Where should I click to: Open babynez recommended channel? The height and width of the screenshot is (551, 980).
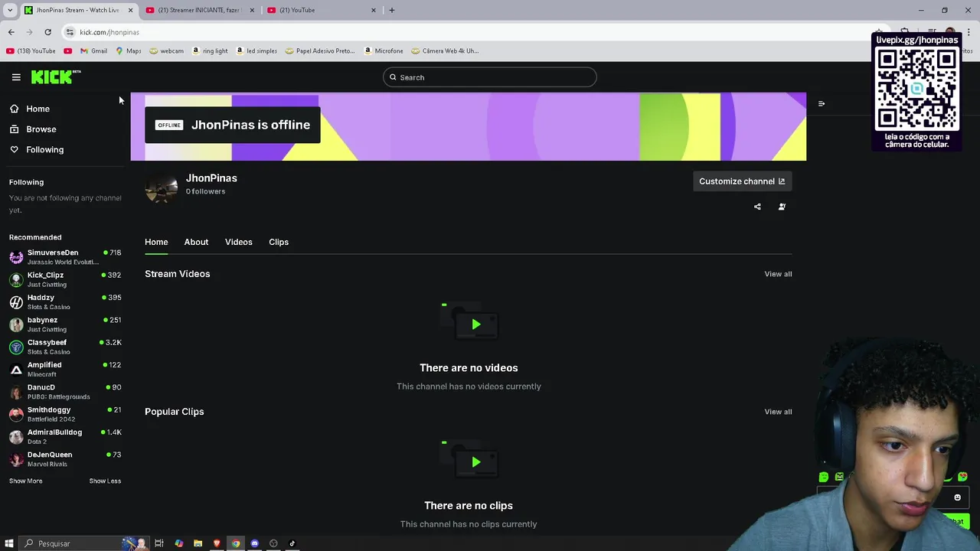pyautogui.click(x=65, y=324)
